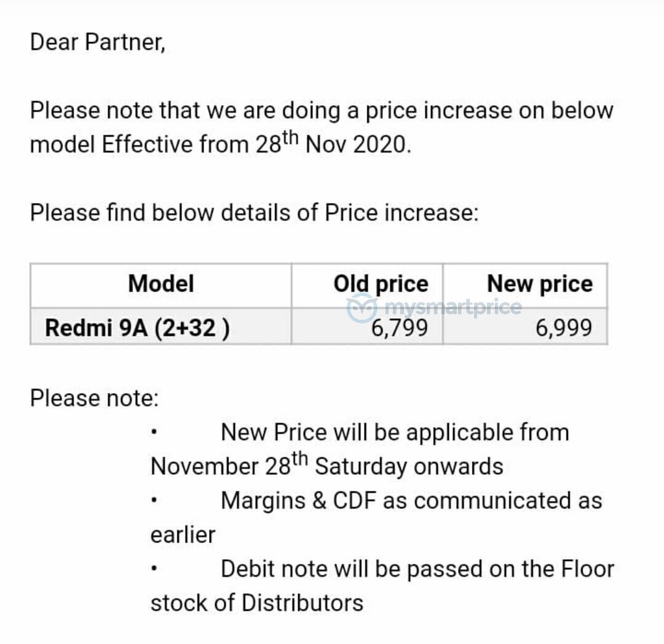Click the 'New Price will be applicable' text

395,433
